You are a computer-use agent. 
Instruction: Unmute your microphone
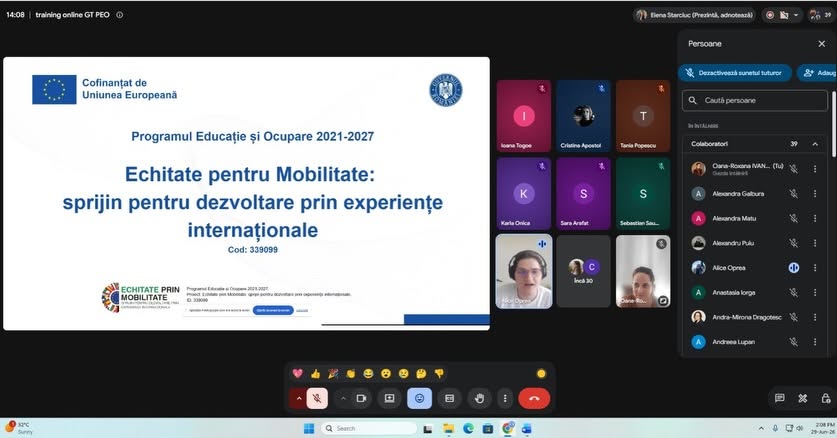317,399
